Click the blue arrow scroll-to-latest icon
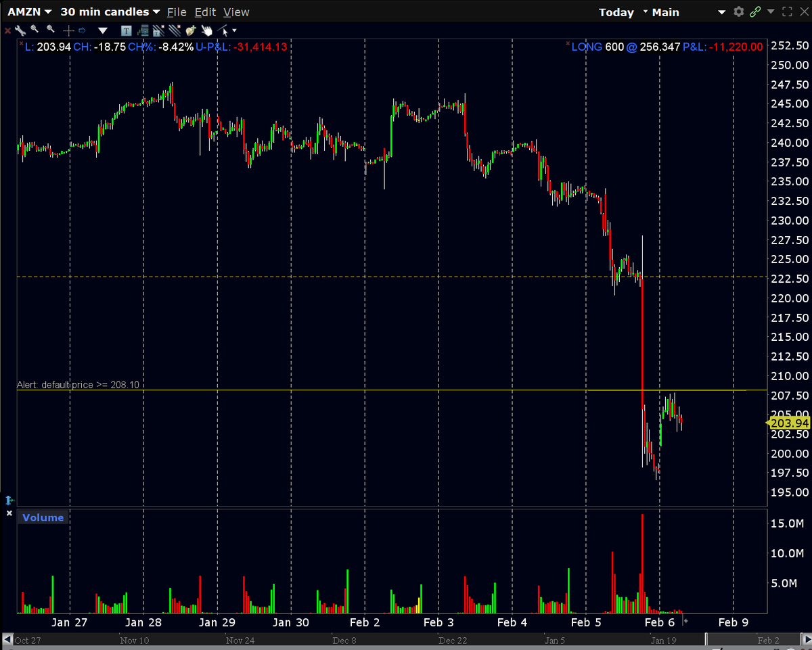The height and width of the screenshot is (650, 812). 82,30
